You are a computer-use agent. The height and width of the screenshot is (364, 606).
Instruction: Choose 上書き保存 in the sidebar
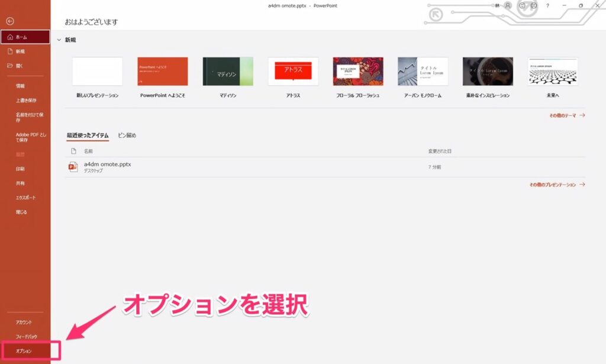click(25, 100)
